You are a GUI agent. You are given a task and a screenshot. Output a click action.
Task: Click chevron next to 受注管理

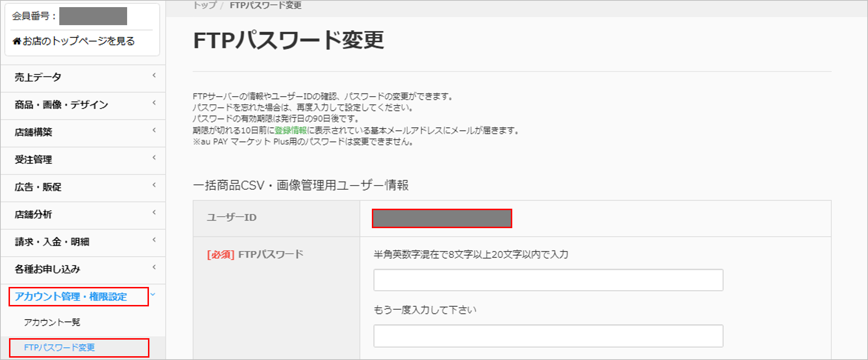pyautogui.click(x=154, y=157)
